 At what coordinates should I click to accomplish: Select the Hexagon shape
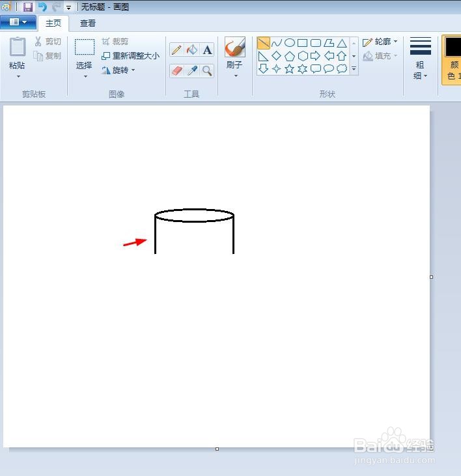point(303,56)
